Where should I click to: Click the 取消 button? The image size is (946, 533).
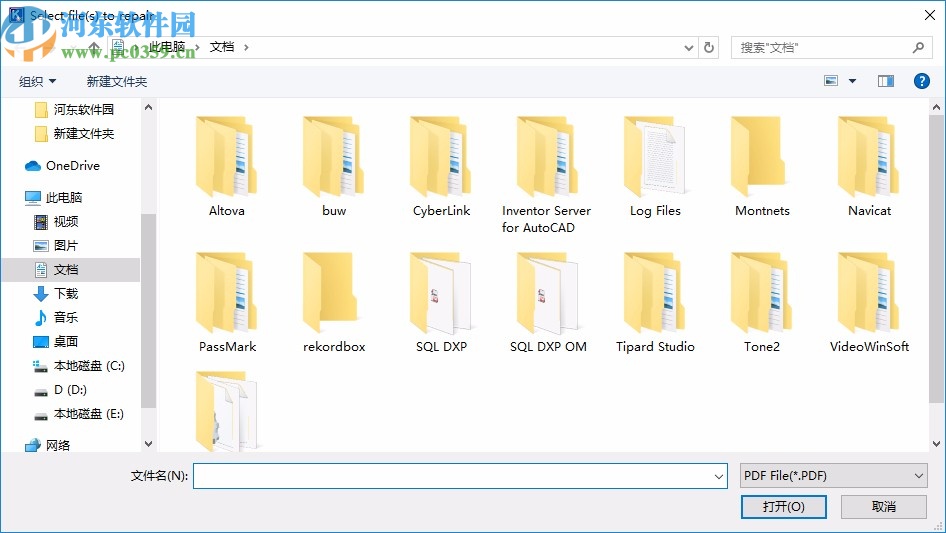click(x=884, y=506)
